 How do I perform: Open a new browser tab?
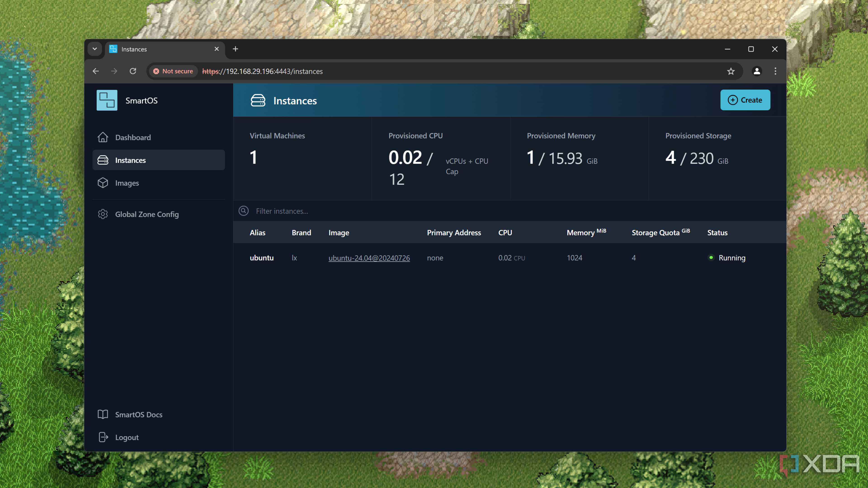[236, 49]
